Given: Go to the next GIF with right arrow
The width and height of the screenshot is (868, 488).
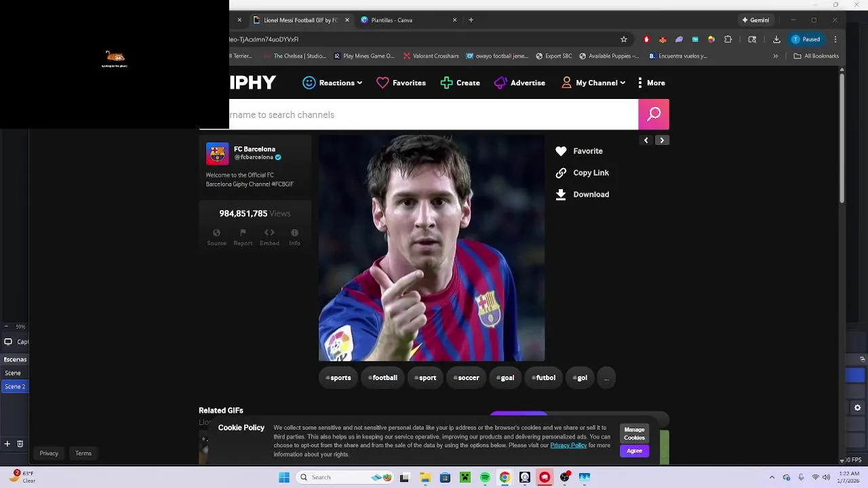Looking at the screenshot, I should (x=662, y=140).
